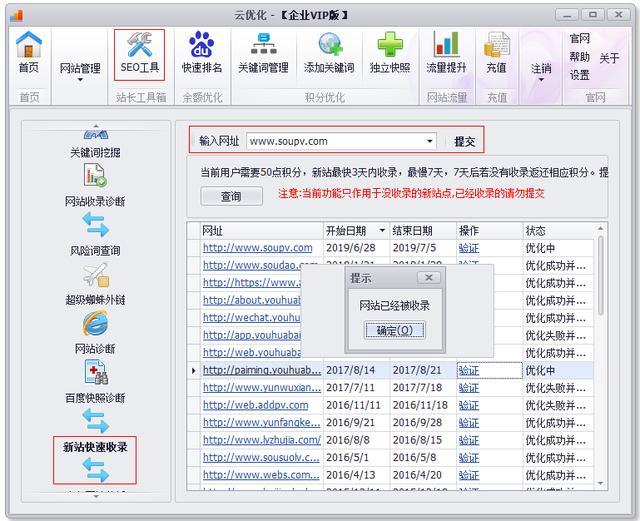This screenshot has height=521, width=640.
Task: Sort by the 网址 column header
Action: click(x=262, y=231)
